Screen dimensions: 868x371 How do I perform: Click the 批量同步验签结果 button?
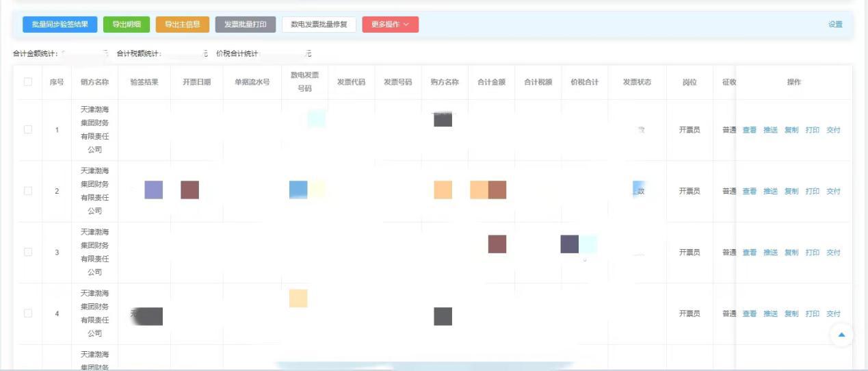(60, 25)
